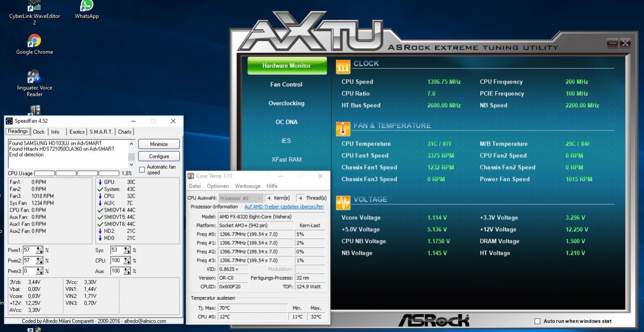Enable Automatic fan speed checkbox
644x332 pixels.
(x=142, y=170)
